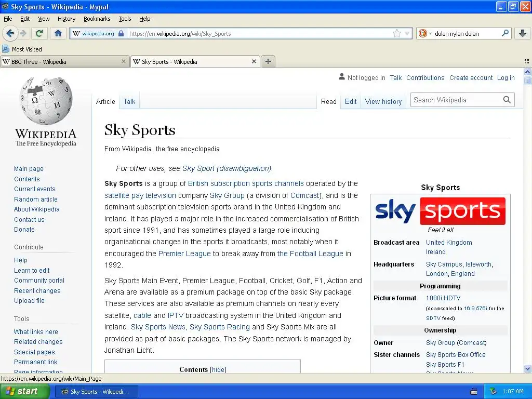Click the URL address bar
The height and width of the screenshot is (399, 532).
click(x=260, y=34)
